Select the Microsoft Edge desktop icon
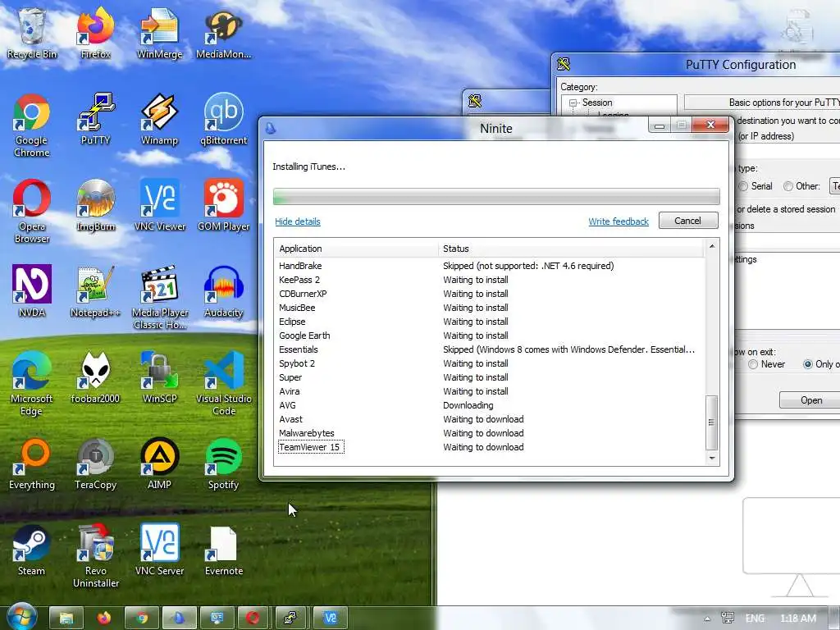This screenshot has height=630, width=840. (32, 384)
